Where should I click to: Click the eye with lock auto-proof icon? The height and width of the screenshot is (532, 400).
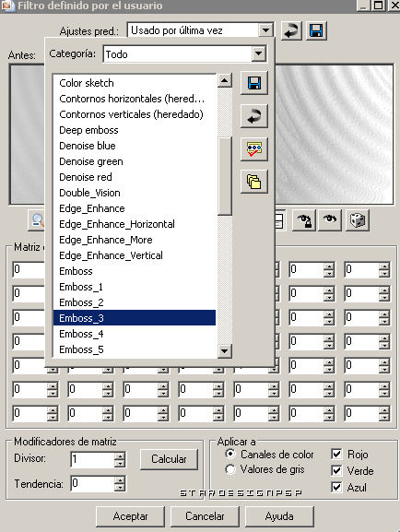[x=304, y=220]
